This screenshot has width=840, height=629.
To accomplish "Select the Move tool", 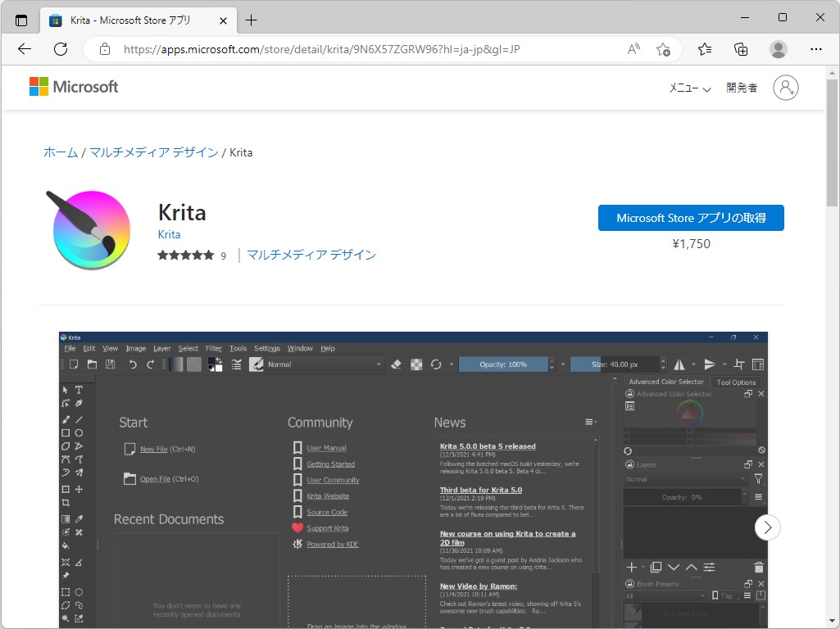I will pyautogui.click(x=79, y=489).
